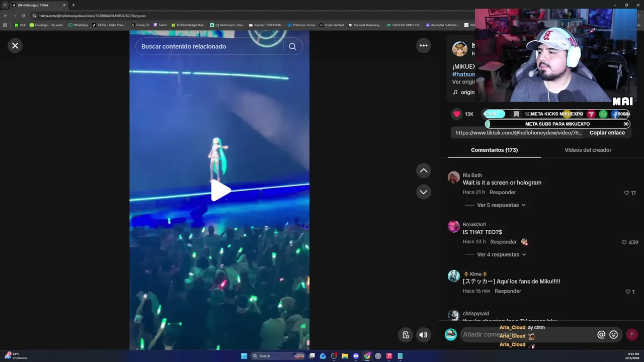
Task: Like the video with the heart icon
Action: 457,114
